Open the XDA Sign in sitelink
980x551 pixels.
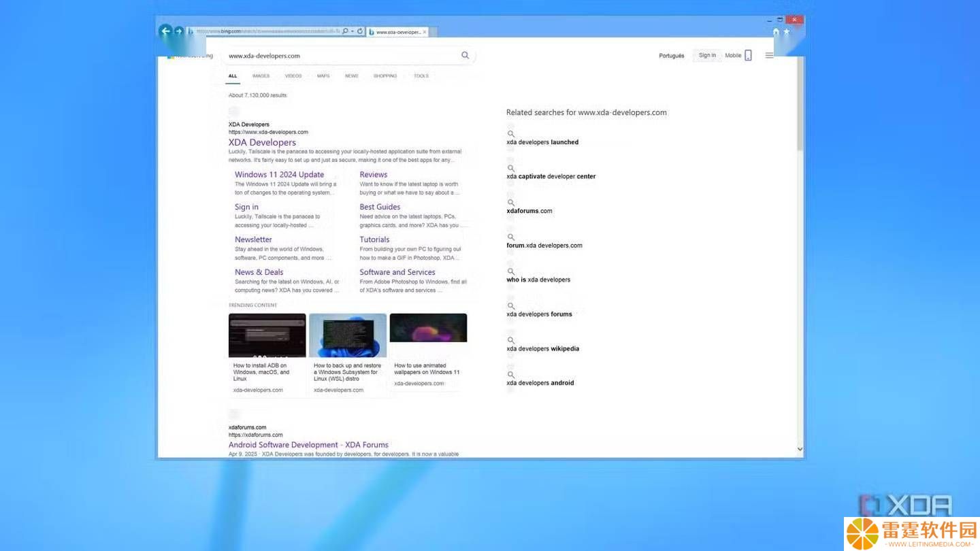tap(246, 207)
